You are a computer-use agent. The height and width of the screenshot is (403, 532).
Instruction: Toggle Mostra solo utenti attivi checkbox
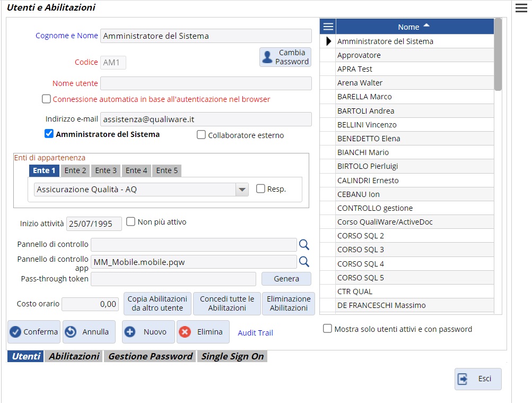[328, 329]
